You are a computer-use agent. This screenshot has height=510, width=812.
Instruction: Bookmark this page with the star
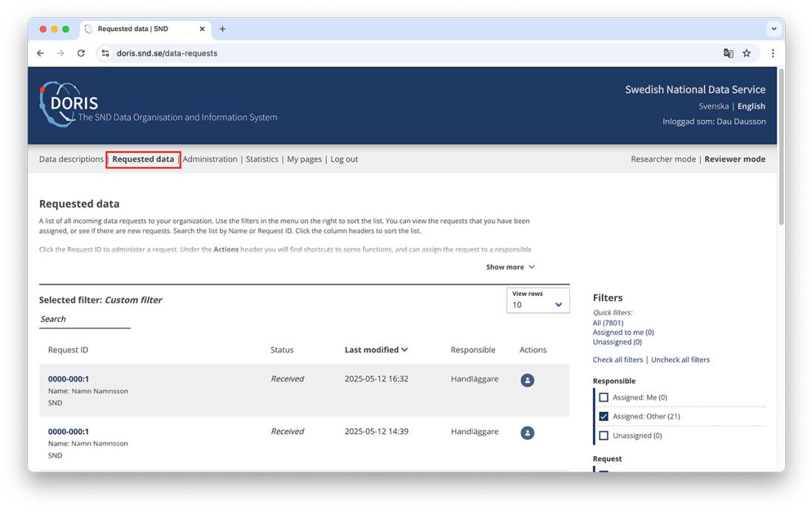tap(746, 53)
